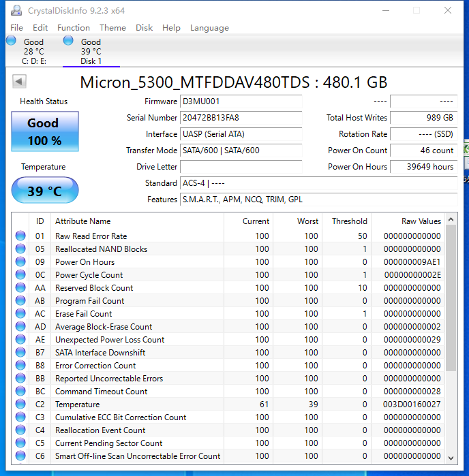Image resolution: width=469 pixels, height=476 pixels.
Task: Click the blue status orb for C: D: E:
Action: pyautogui.click(x=11, y=40)
